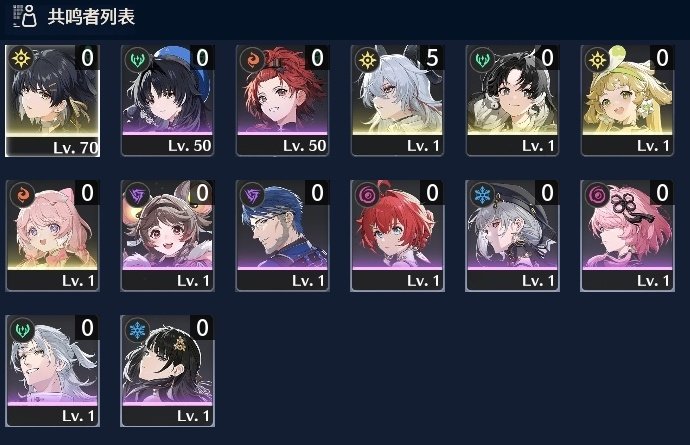This screenshot has width=690, height=445.
Task: Click the Lv. 70 label on the first card
Action: pos(75,147)
